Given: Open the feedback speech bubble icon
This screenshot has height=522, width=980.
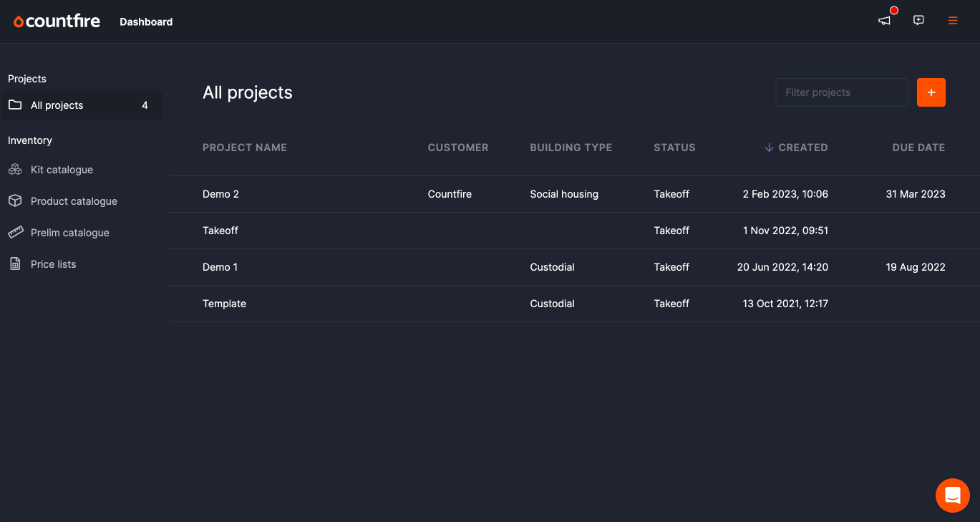Looking at the screenshot, I should [x=918, y=21].
